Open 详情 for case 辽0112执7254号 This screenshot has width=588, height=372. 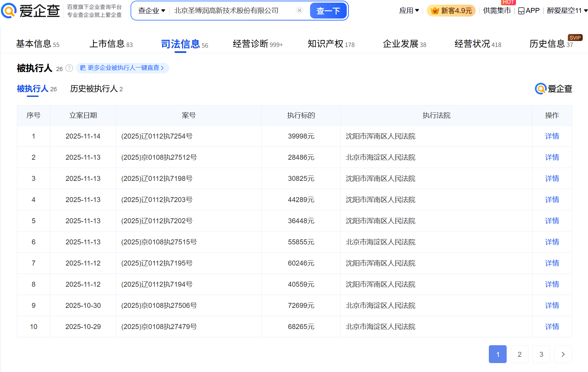(x=552, y=136)
